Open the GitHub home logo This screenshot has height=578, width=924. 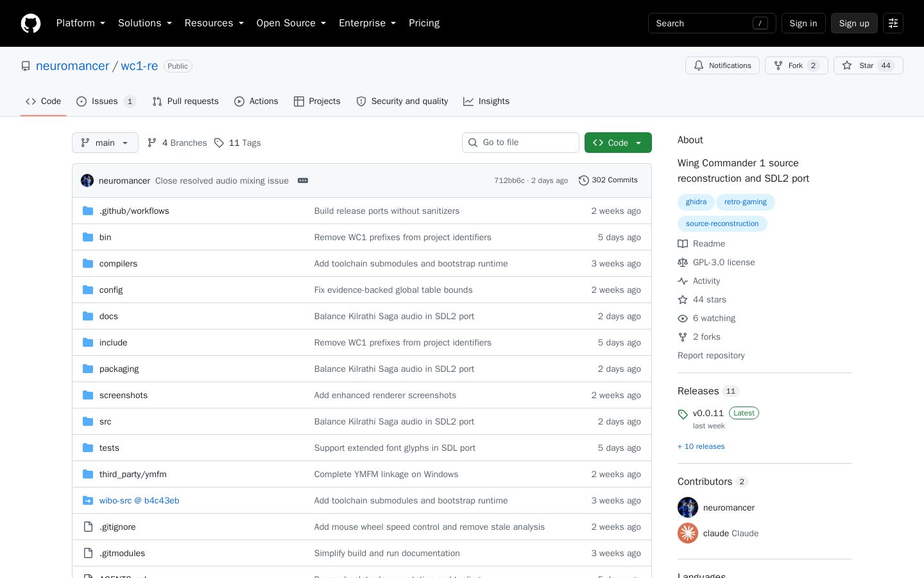pyautogui.click(x=31, y=23)
